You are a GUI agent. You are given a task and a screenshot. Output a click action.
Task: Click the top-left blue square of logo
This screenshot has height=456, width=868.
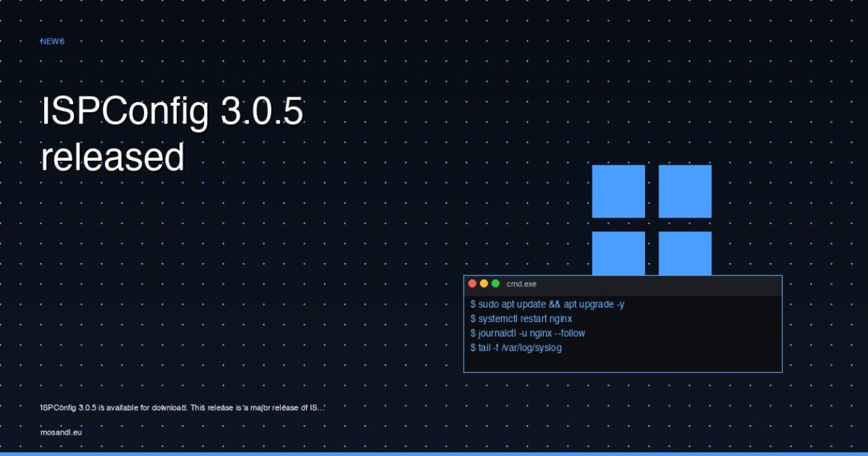[x=618, y=192]
